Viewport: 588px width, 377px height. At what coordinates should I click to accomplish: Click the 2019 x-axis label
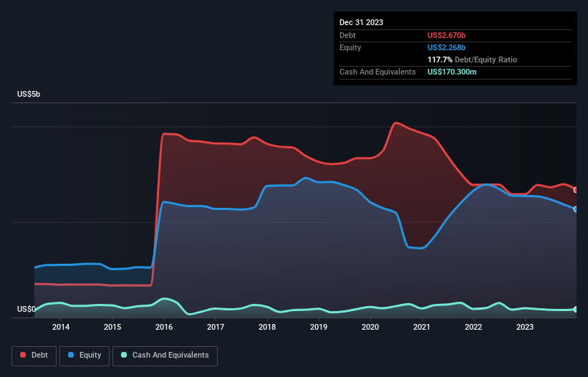pyautogui.click(x=319, y=327)
